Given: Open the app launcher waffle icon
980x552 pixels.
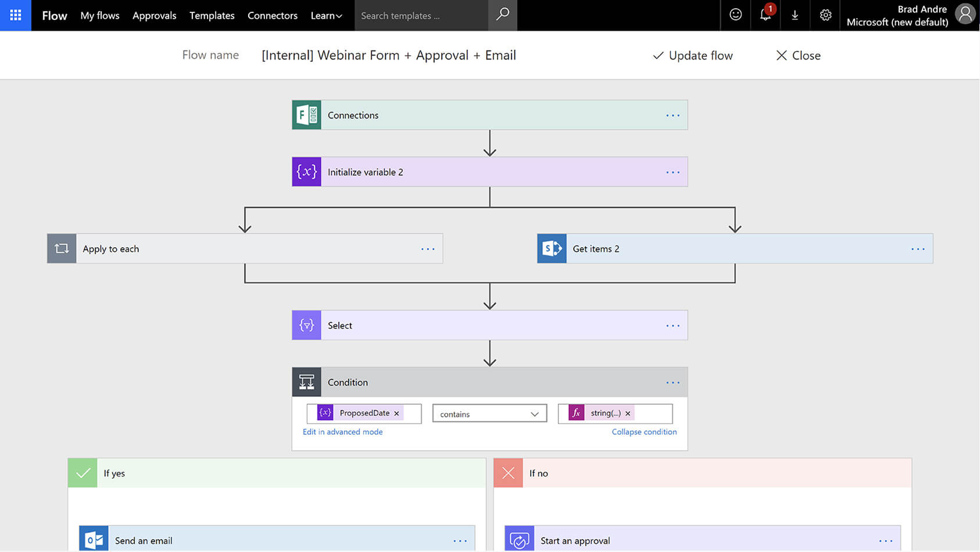Looking at the screenshot, I should click(16, 15).
